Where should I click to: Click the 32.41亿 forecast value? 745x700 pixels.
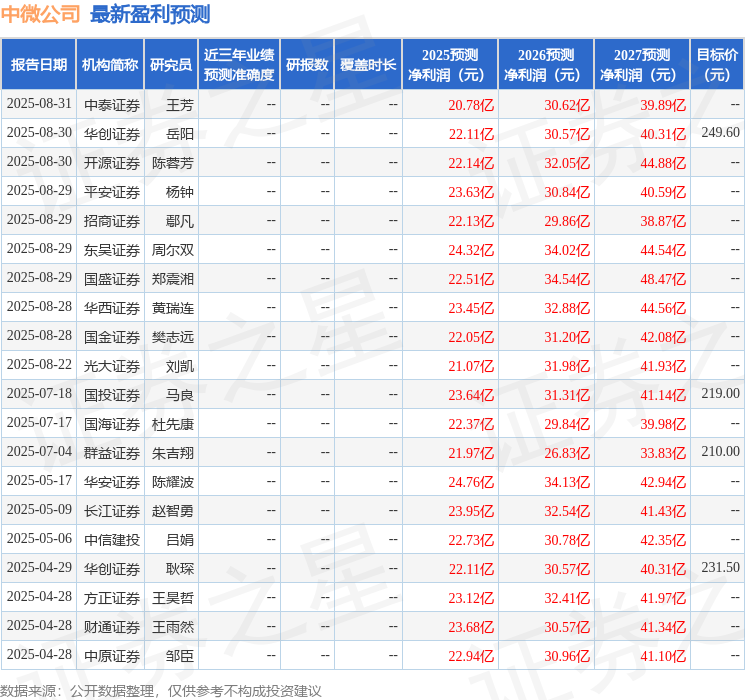(x=567, y=598)
